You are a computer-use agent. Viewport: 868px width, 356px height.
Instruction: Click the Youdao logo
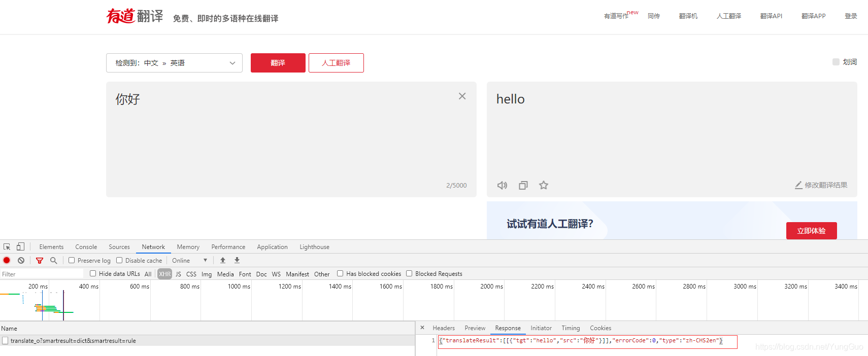pyautogui.click(x=135, y=16)
